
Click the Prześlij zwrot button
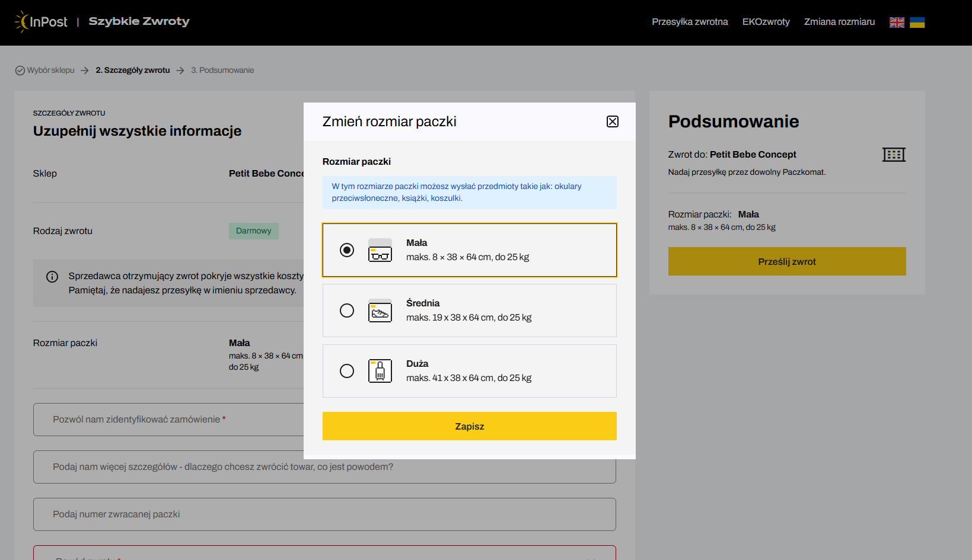[x=786, y=261]
